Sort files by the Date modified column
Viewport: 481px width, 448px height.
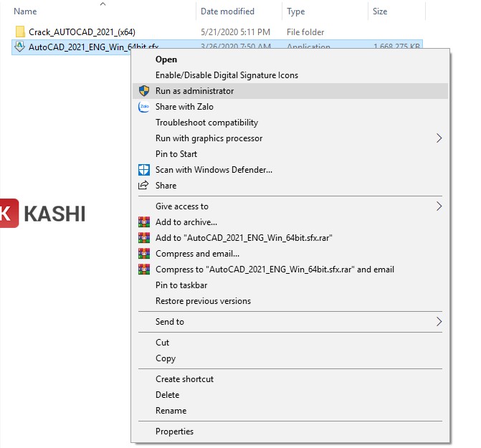(227, 11)
